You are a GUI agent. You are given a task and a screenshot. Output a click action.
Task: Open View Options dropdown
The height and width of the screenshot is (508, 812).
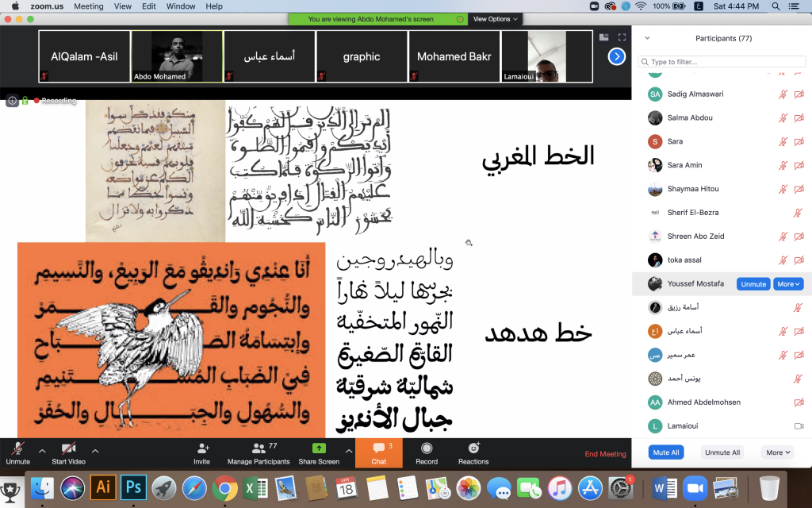[495, 19]
